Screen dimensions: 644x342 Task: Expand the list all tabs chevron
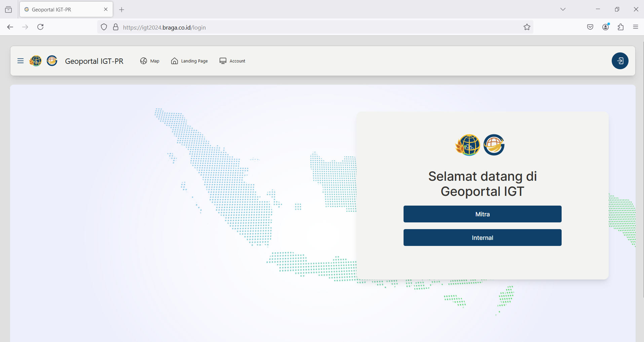click(563, 9)
